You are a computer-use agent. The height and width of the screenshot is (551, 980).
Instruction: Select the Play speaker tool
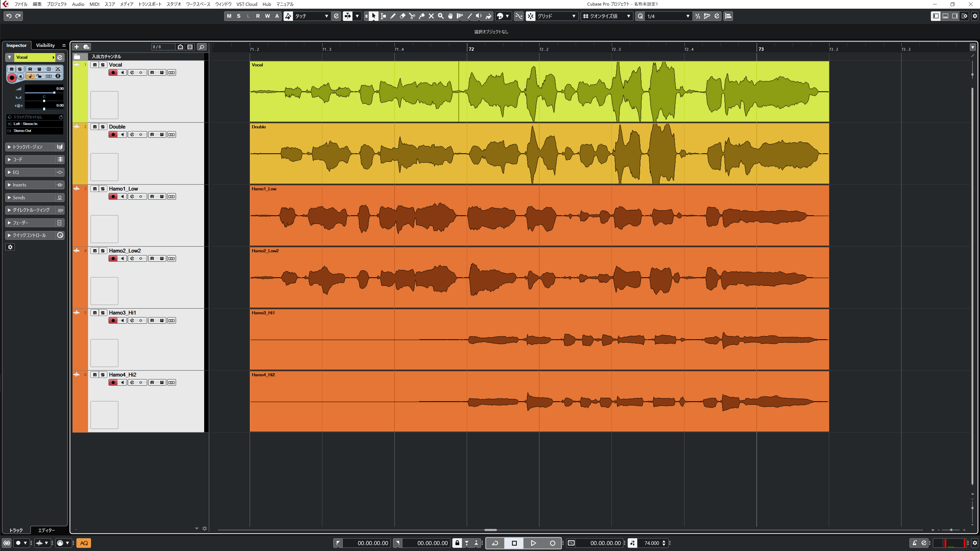click(479, 16)
